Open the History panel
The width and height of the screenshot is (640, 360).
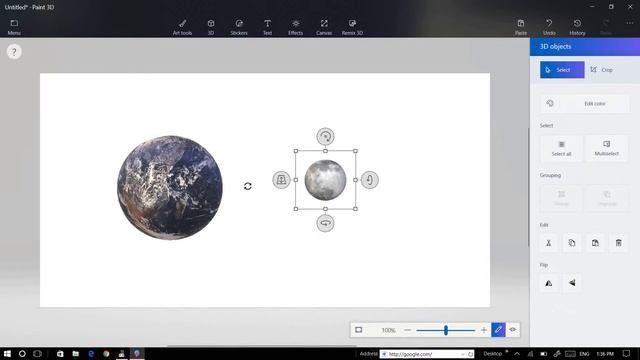point(577,27)
